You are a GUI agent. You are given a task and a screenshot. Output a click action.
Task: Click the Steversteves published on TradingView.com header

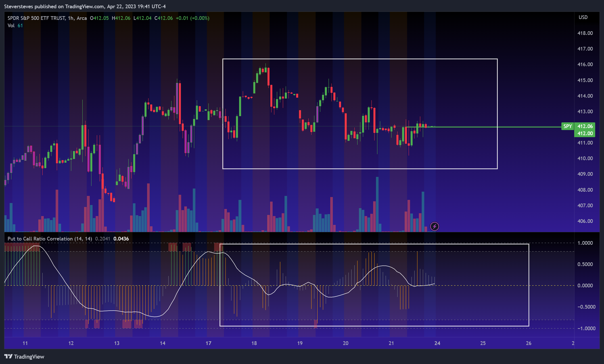[x=85, y=6]
